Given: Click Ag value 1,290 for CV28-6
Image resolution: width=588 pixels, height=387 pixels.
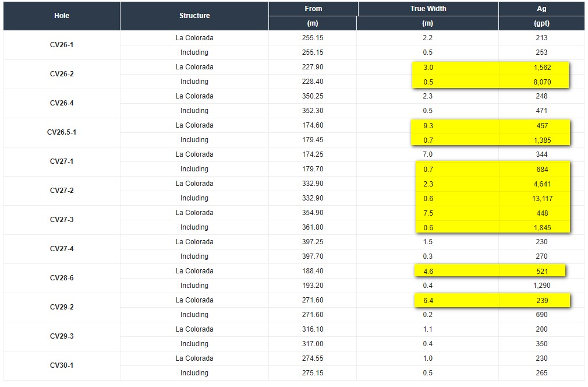Looking at the screenshot, I should pyautogui.click(x=541, y=286).
